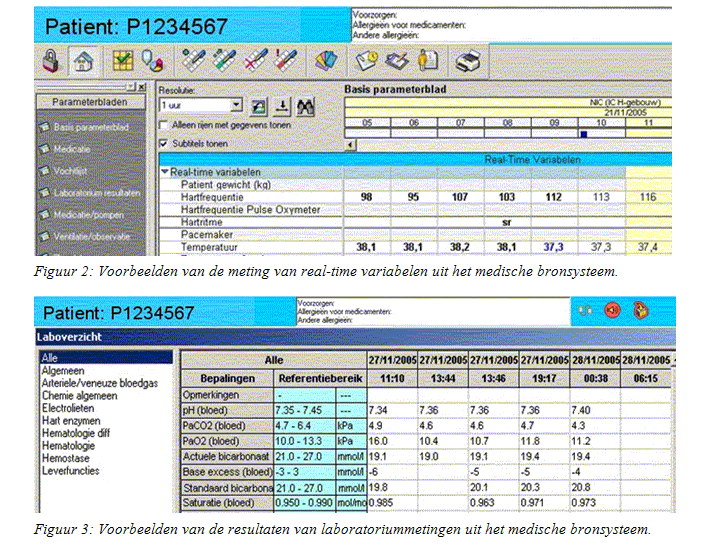Click the Laboratorium resultaten sidebar icon

[44, 193]
